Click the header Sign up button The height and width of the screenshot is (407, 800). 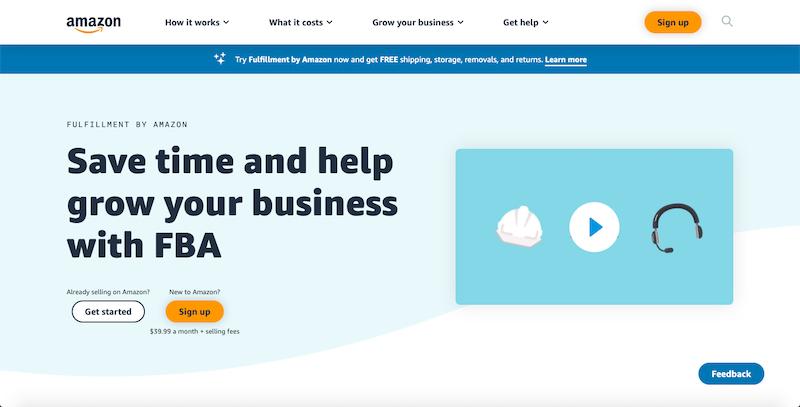pyautogui.click(x=672, y=22)
